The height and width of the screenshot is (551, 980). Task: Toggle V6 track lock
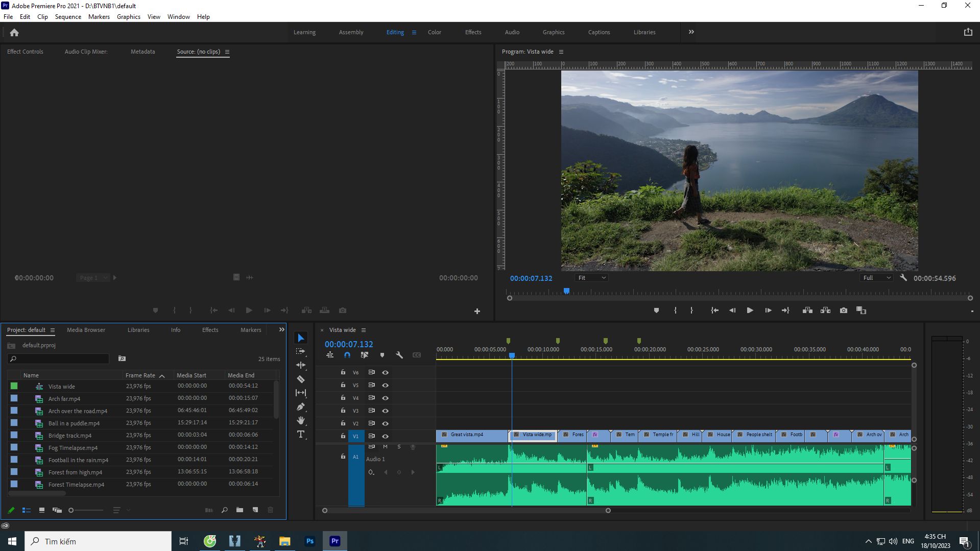pos(343,372)
